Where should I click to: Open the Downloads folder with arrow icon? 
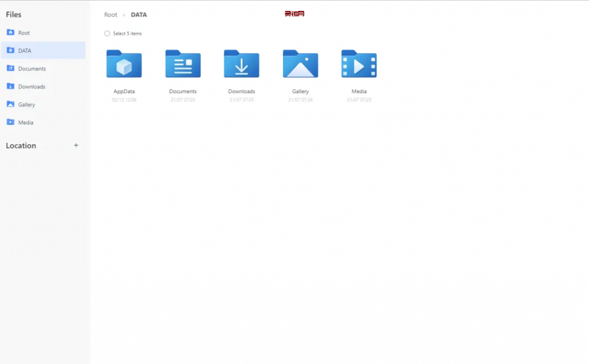242,64
